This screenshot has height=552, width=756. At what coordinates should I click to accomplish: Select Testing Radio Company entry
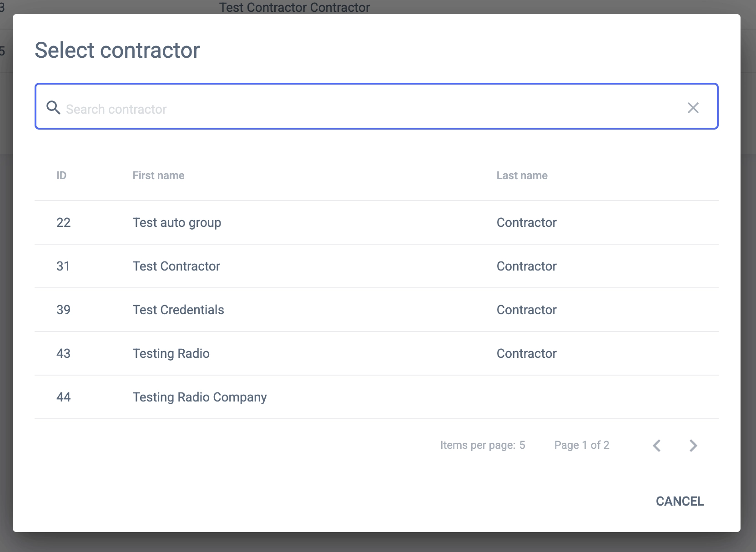click(200, 397)
